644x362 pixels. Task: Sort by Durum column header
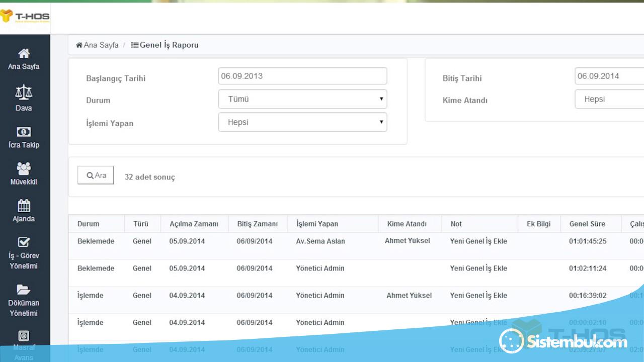coord(89,224)
